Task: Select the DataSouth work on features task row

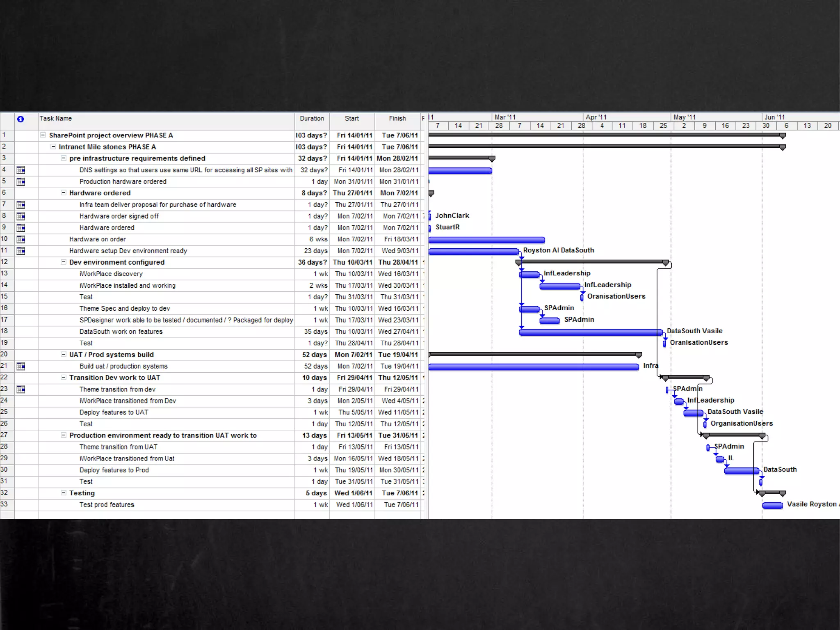Action: coord(121,332)
